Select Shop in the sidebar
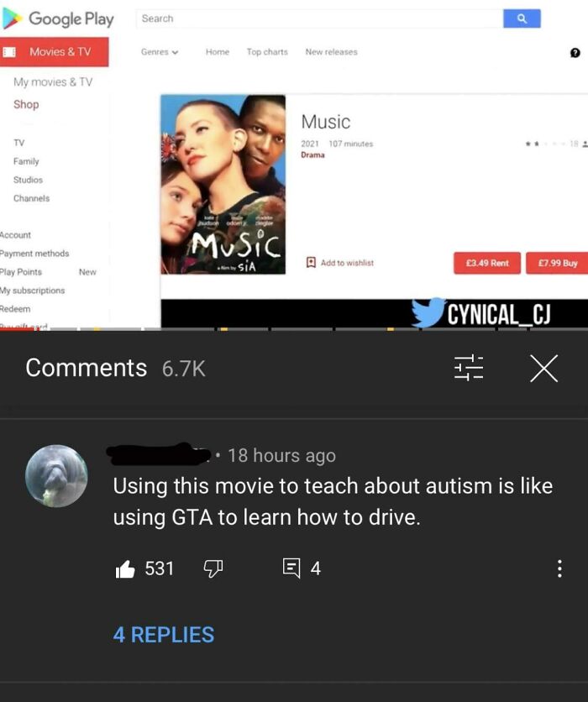 pyautogui.click(x=26, y=104)
